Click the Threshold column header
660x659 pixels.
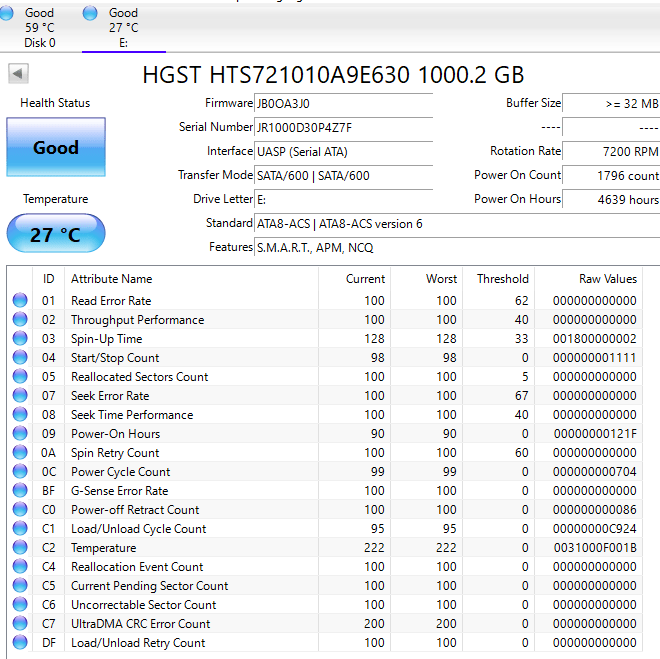click(x=498, y=279)
